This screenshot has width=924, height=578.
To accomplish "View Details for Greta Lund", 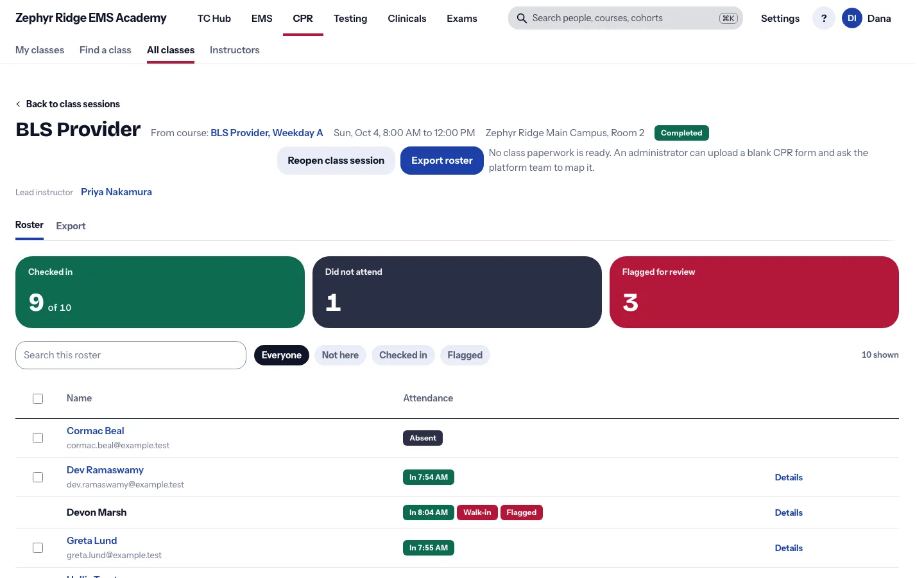I will [789, 548].
